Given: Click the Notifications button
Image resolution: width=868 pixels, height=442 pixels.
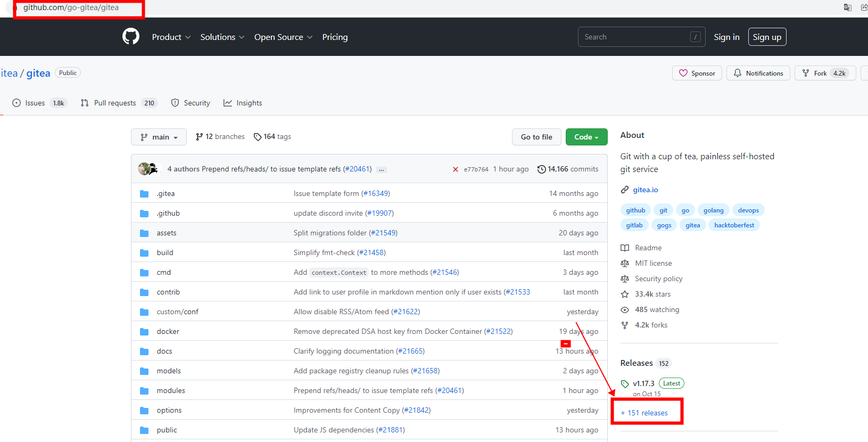Looking at the screenshot, I should point(758,73).
